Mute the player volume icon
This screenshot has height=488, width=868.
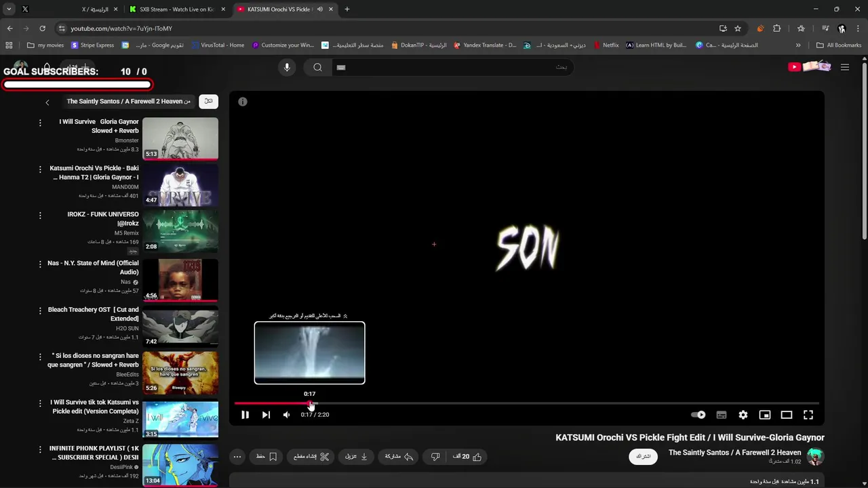(287, 415)
